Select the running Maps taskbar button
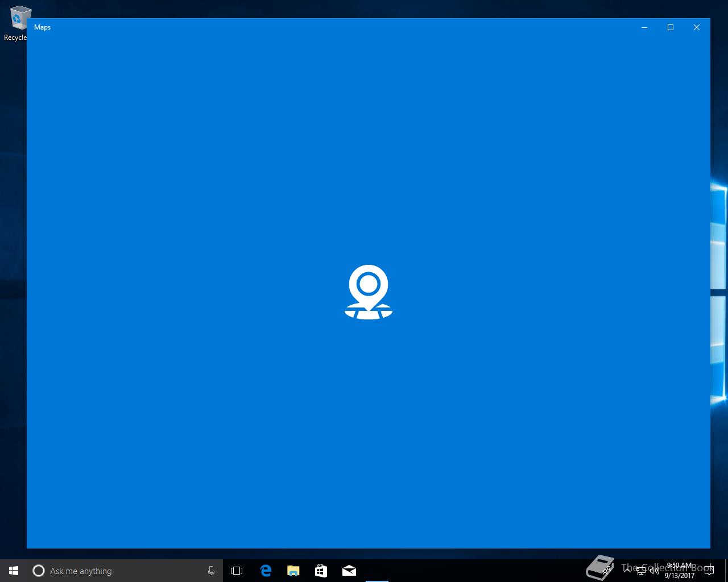The height and width of the screenshot is (582, 728). pos(377,571)
